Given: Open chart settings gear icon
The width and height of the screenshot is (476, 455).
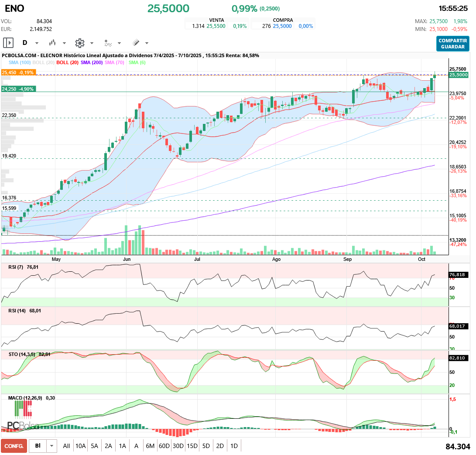Looking at the screenshot, I should (x=79, y=43).
